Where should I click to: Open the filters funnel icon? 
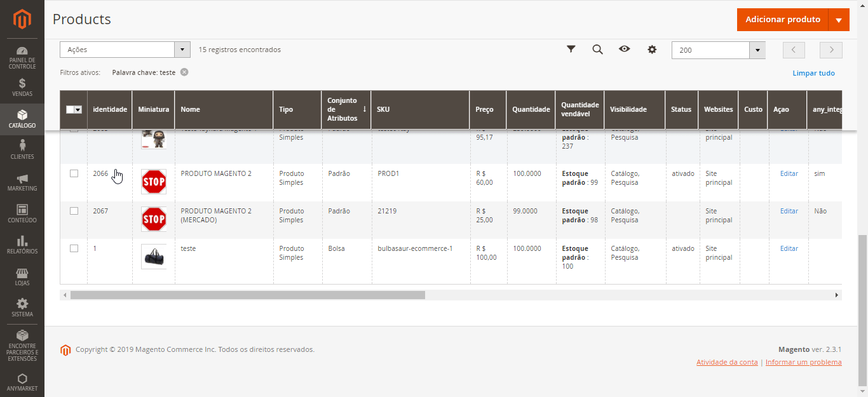571,49
